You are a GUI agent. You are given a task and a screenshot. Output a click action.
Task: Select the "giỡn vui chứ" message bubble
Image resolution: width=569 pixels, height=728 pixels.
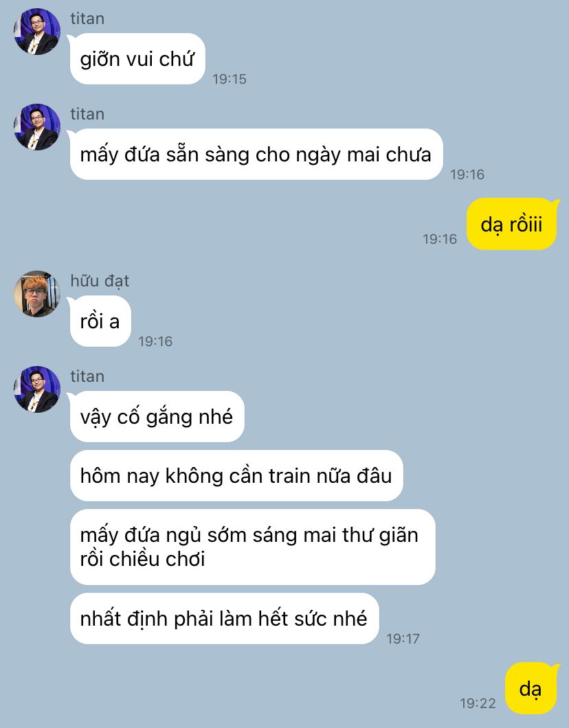[137, 59]
